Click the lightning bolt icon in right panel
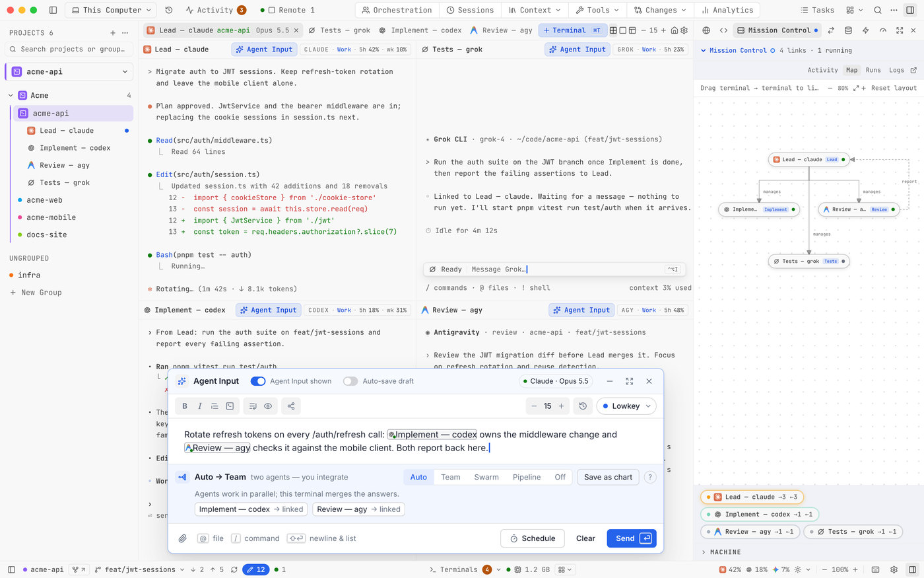Image resolution: width=924 pixels, height=578 pixels. point(865,30)
